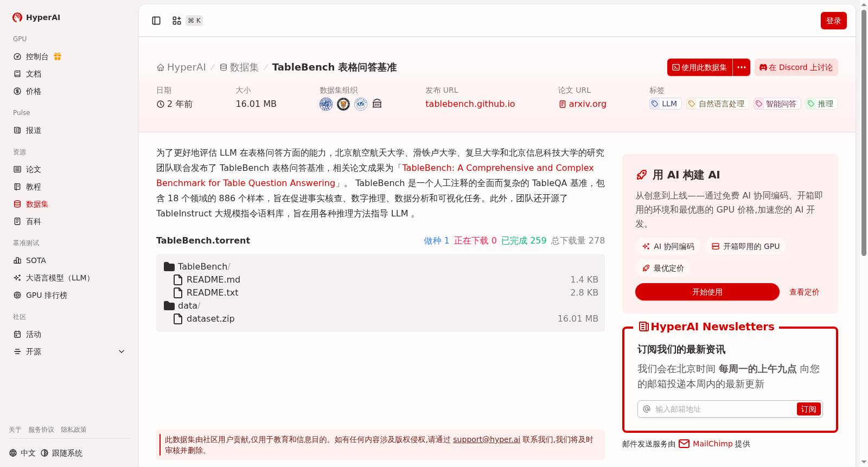Go to HyperAI home breadcrumb
Screen dimensions: 868x467
coord(181,67)
